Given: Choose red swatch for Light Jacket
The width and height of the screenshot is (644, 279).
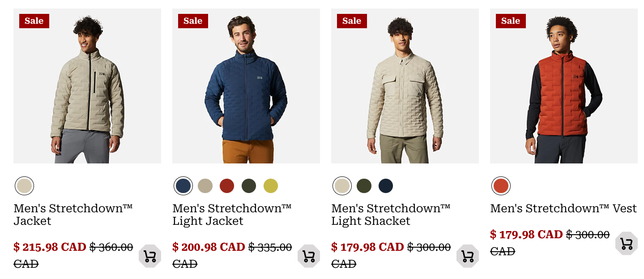Looking at the screenshot, I should point(227,186).
